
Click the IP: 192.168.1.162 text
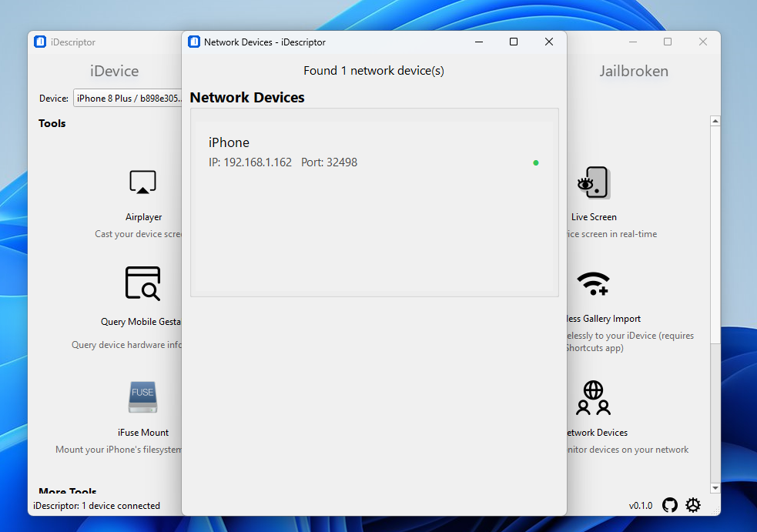click(x=250, y=162)
